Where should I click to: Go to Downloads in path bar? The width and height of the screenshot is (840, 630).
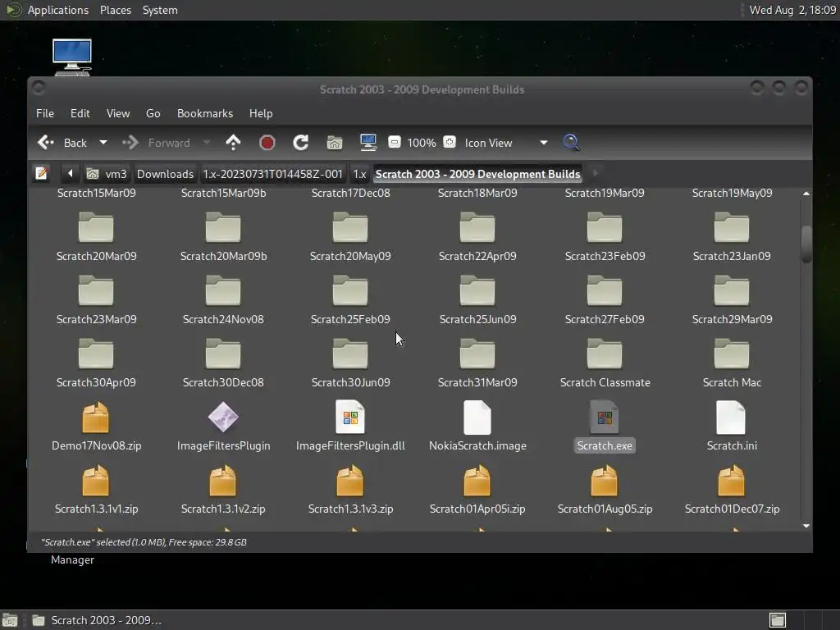point(165,174)
